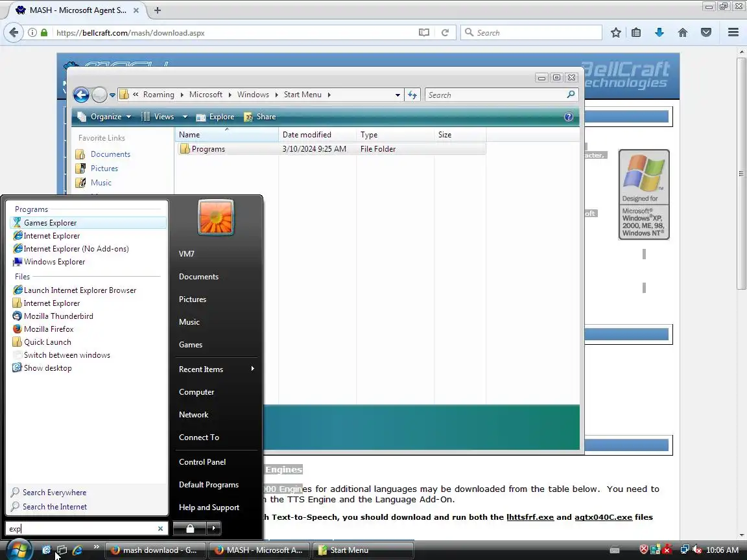This screenshot has height=560, width=747.
Task: Open agtx040C.exe download link
Action: pyautogui.click(x=603, y=517)
